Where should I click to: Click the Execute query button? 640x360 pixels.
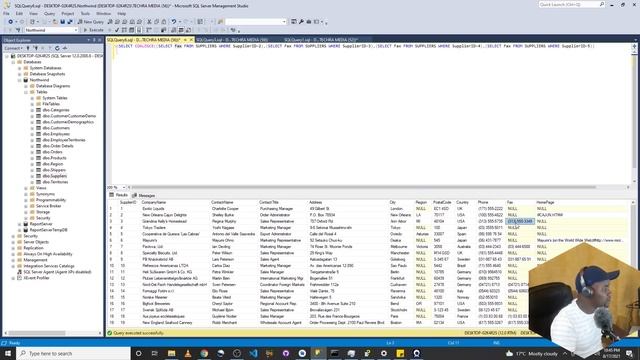coord(93,30)
